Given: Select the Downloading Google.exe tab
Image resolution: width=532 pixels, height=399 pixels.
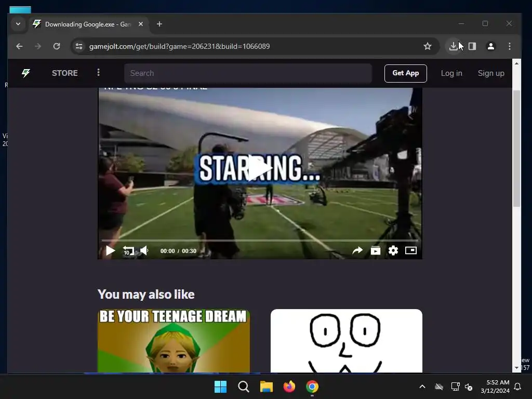Looking at the screenshot, I should coord(88,24).
